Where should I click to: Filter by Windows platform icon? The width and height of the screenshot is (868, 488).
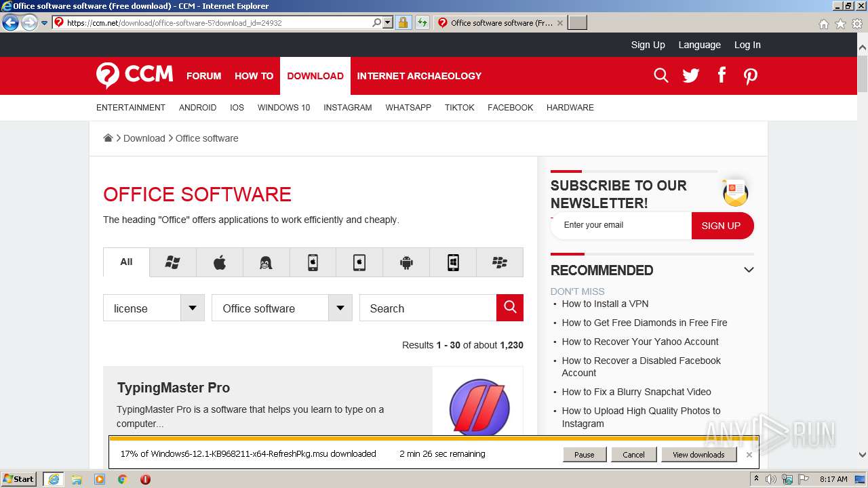[173, 262]
